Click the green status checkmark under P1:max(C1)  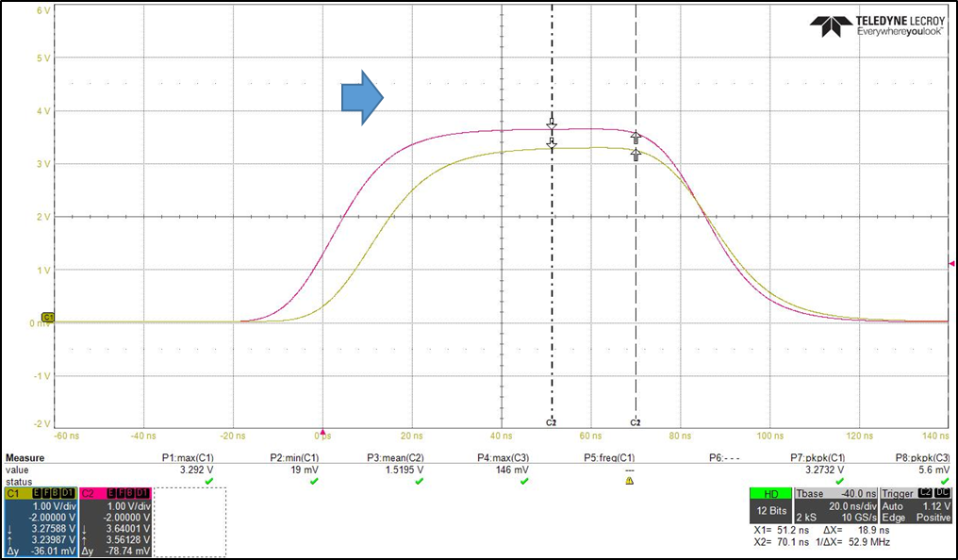(209, 481)
